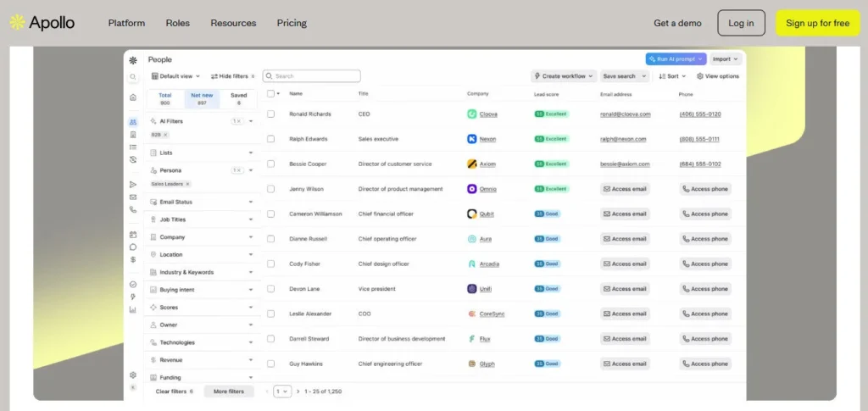Remove the Sales Leaders persona chip
The image size is (868, 411).
(x=187, y=184)
